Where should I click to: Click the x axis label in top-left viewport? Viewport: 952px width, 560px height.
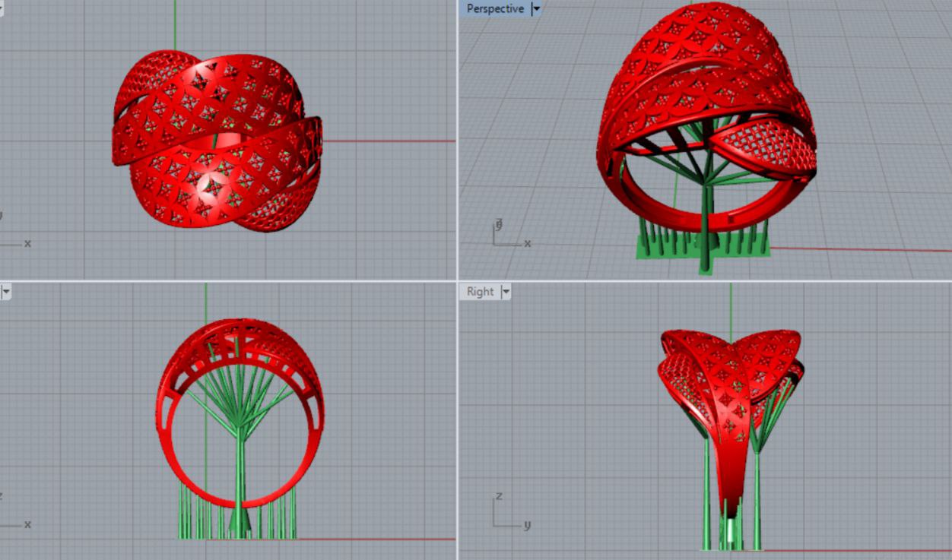[27, 244]
